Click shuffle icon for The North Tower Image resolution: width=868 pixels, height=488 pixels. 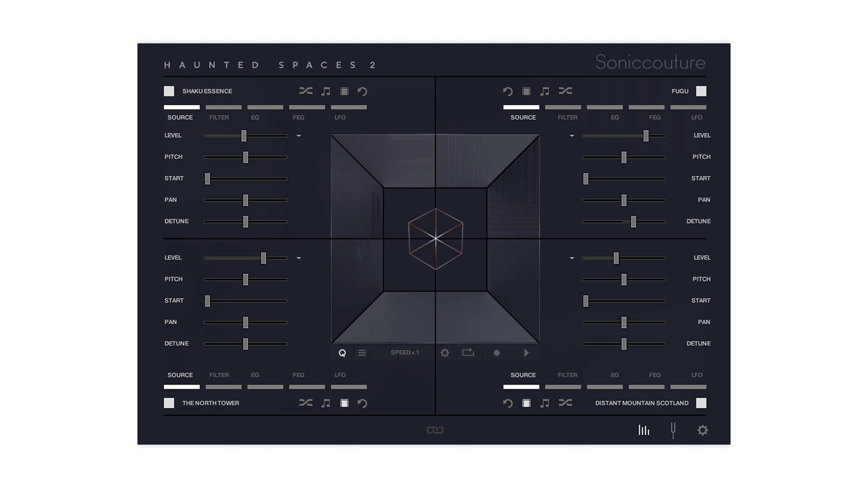[306, 403]
